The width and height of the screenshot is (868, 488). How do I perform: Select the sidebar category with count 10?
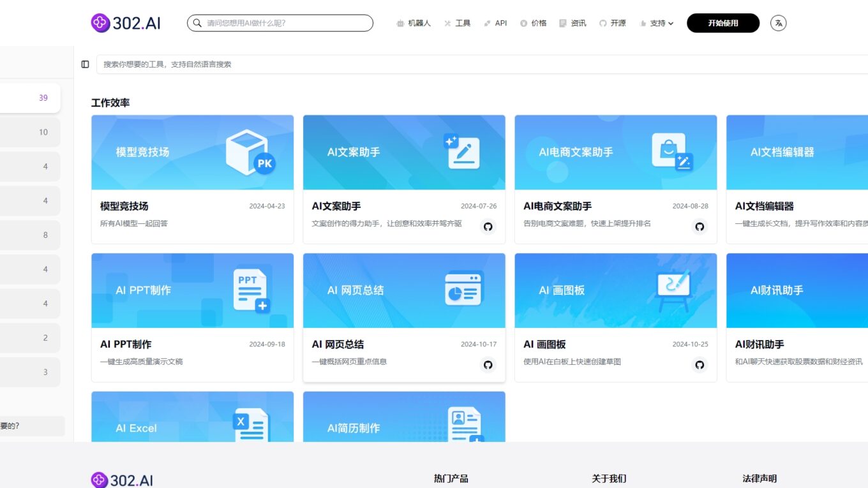[x=30, y=132]
